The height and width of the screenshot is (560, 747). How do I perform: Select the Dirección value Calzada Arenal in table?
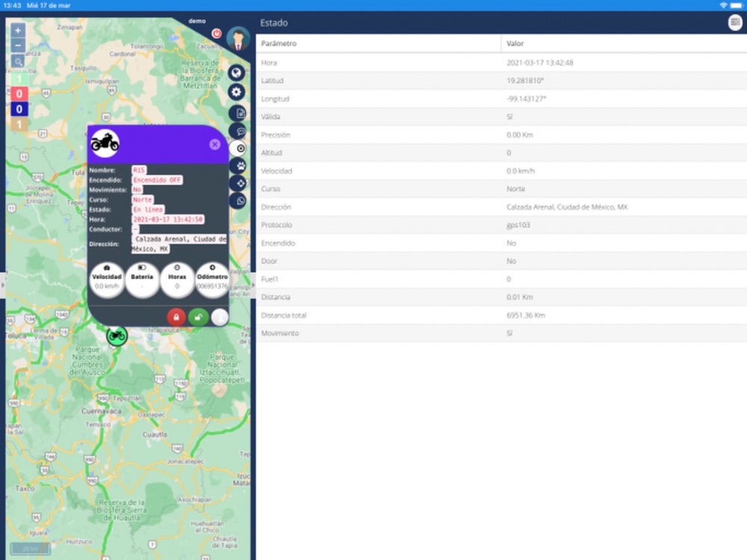click(x=567, y=207)
